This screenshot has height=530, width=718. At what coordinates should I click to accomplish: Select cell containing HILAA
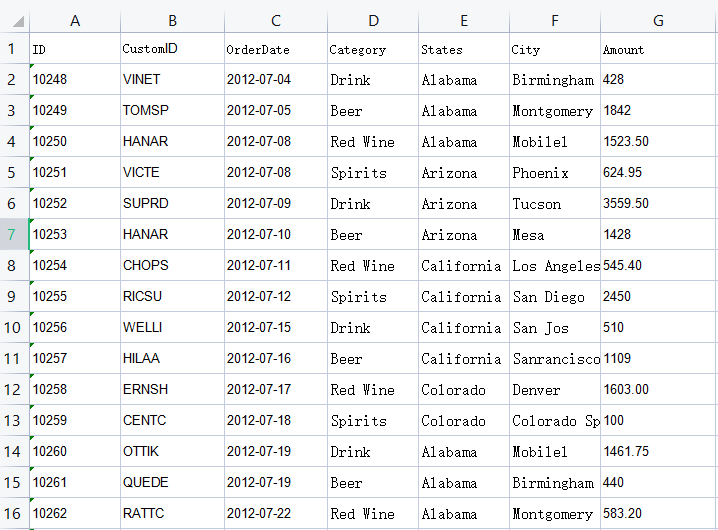coord(173,359)
